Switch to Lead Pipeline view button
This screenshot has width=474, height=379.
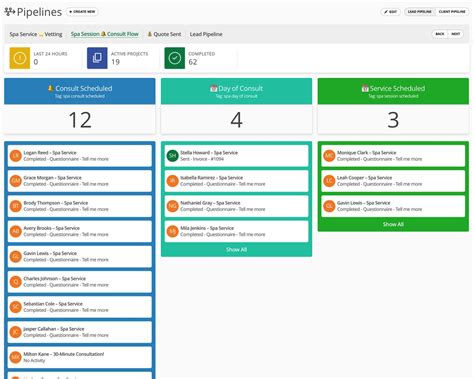tap(420, 12)
